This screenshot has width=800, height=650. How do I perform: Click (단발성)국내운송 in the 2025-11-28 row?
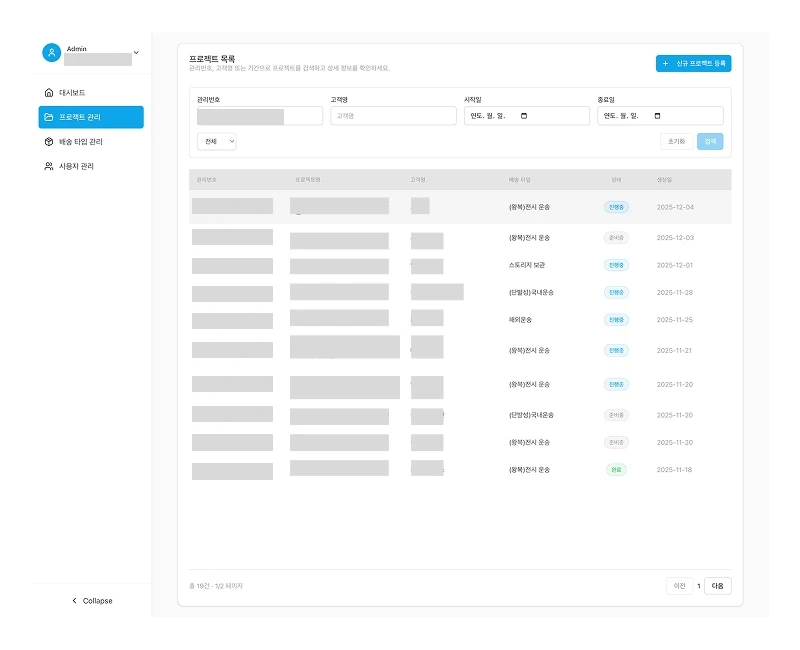[x=531, y=292]
